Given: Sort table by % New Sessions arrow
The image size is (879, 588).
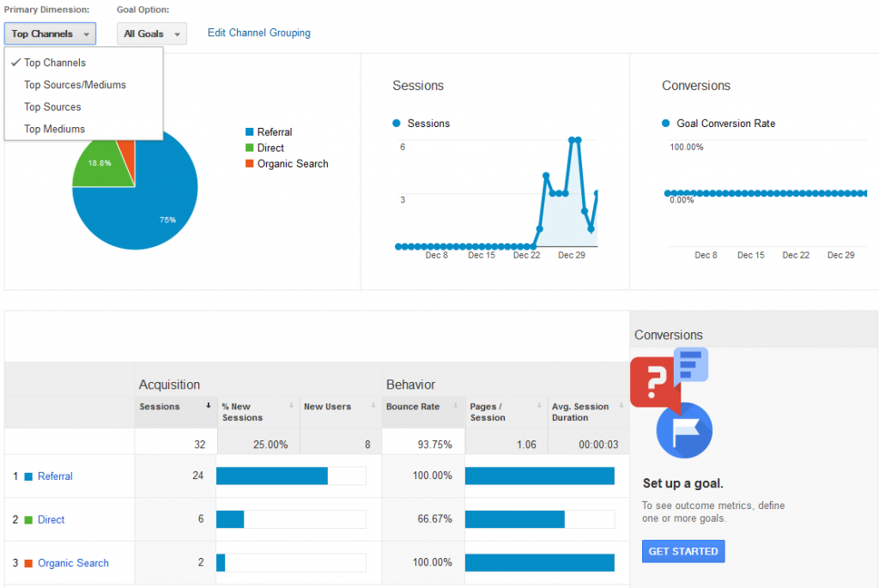Looking at the screenshot, I should [292, 405].
